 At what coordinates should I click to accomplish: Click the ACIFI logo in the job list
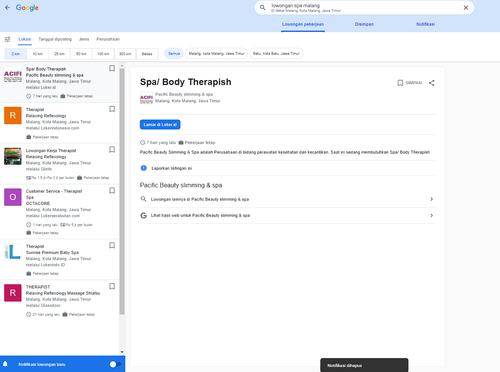click(13, 75)
